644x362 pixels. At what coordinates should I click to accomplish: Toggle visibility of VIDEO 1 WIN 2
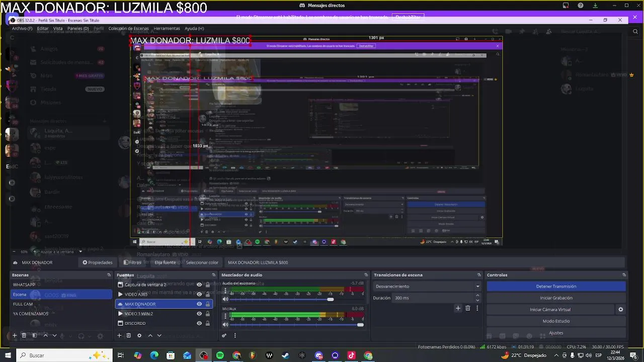(199, 314)
